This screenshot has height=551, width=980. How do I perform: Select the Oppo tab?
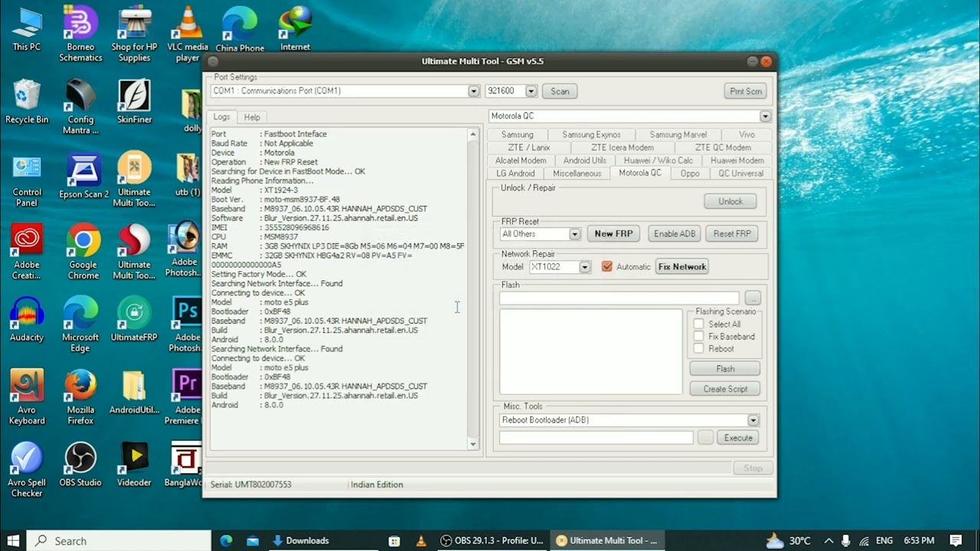[690, 174]
